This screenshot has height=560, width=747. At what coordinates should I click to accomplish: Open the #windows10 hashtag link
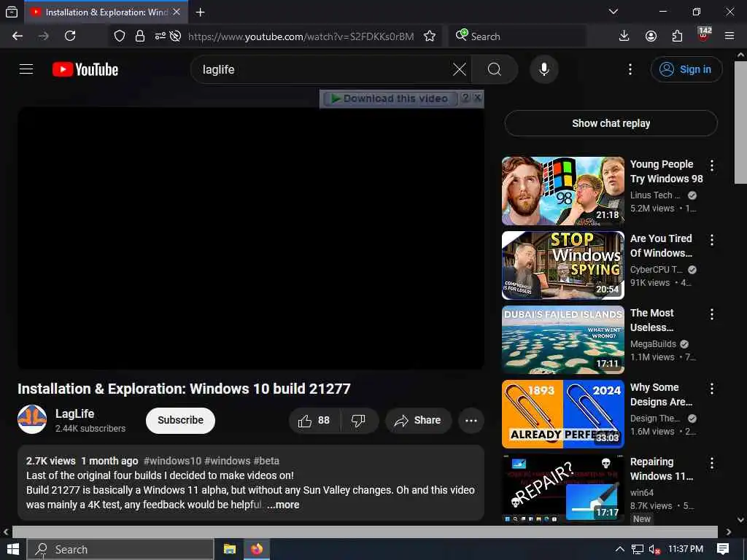pyautogui.click(x=172, y=461)
